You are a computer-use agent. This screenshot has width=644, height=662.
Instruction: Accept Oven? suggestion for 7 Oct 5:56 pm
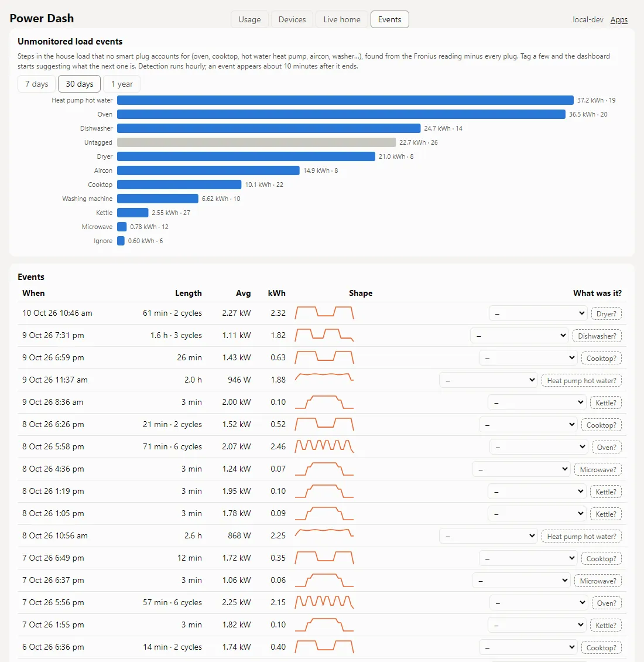coord(607,603)
